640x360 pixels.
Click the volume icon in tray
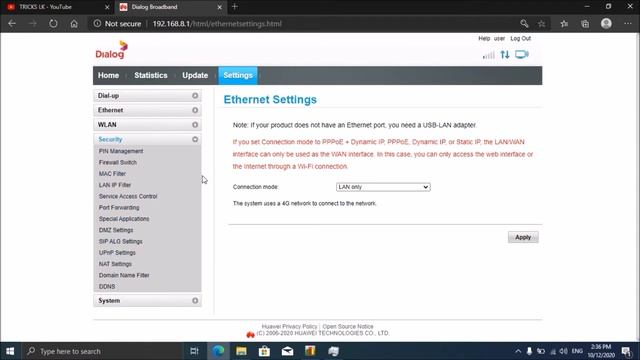point(564,351)
